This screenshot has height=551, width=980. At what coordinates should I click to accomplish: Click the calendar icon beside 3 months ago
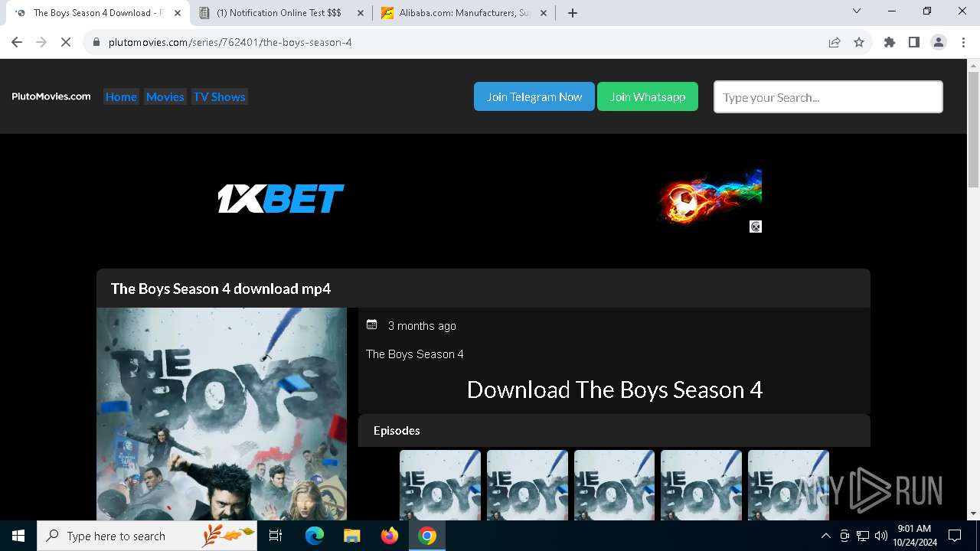(372, 324)
